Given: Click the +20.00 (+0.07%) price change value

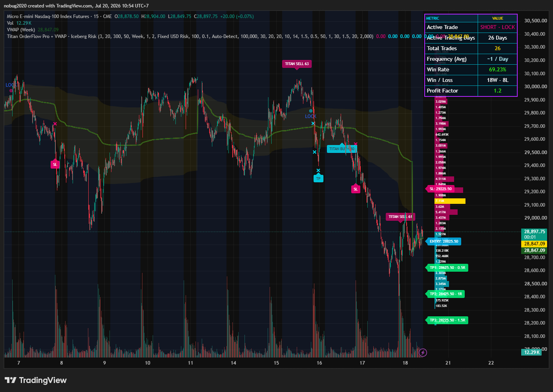Looking at the screenshot, I should click(x=237, y=16).
